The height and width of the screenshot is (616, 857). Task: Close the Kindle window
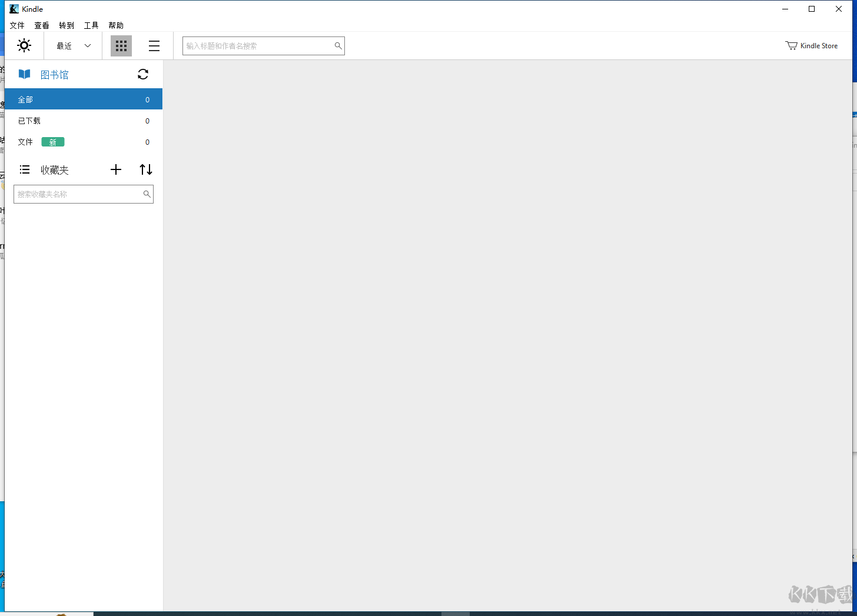(x=839, y=9)
